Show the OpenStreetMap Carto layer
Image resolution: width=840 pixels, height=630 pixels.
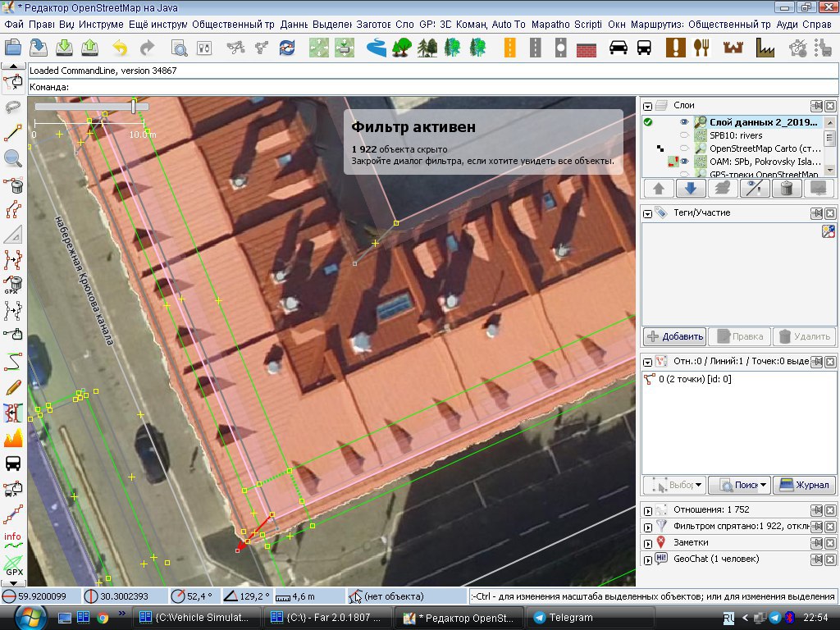(684, 148)
